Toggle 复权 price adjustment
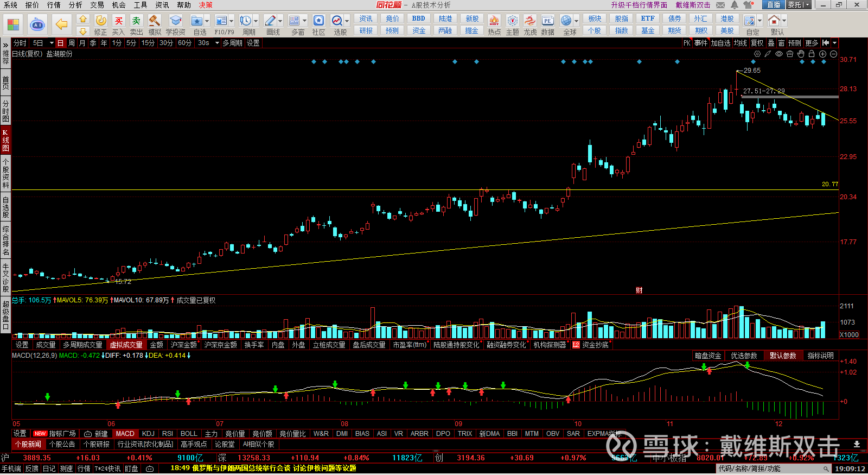 [x=757, y=43]
